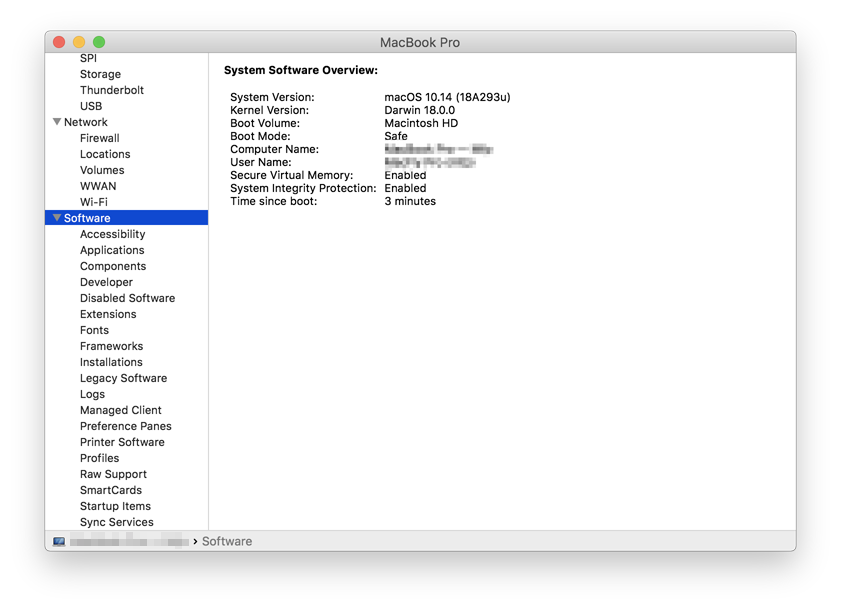Open the Fonts report
This screenshot has width=841, height=610.
point(93,330)
